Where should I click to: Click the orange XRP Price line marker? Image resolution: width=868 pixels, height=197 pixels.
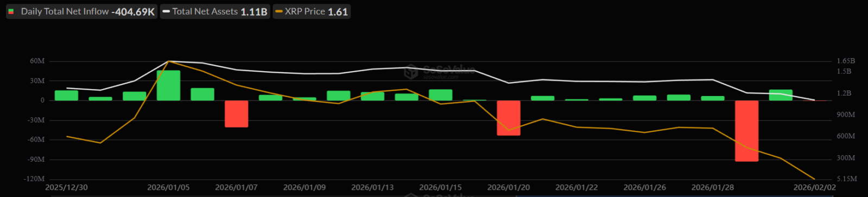click(x=279, y=11)
